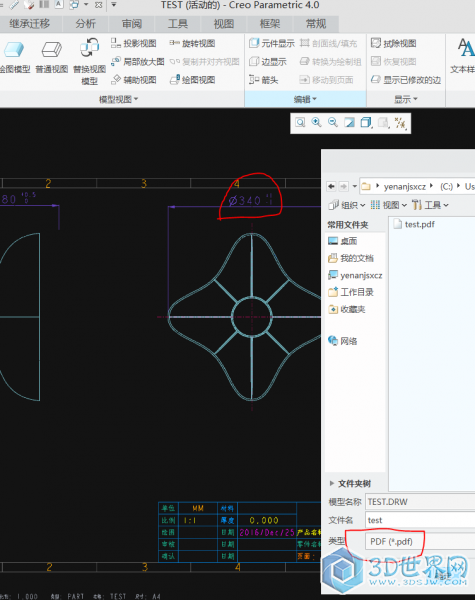Open the quick access toolbar customize arrow

click(114, 5)
